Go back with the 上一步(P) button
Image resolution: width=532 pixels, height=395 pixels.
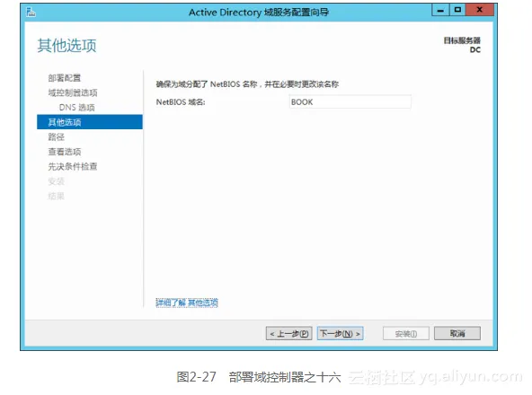[289, 334]
